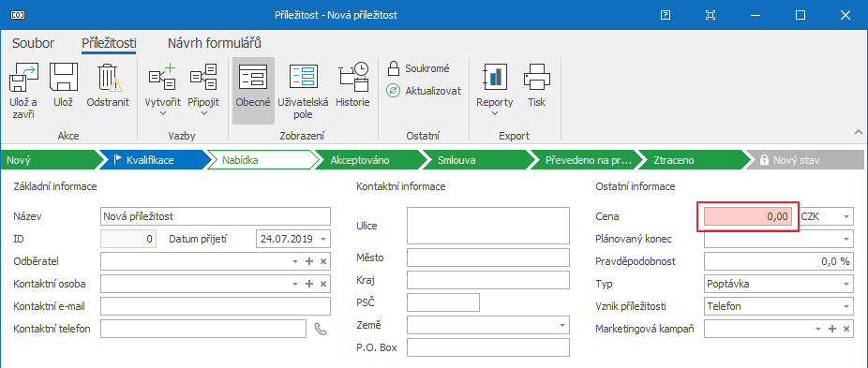Choose the Akceptováno stage
Viewport: 868px width, 368px height.
point(370,160)
